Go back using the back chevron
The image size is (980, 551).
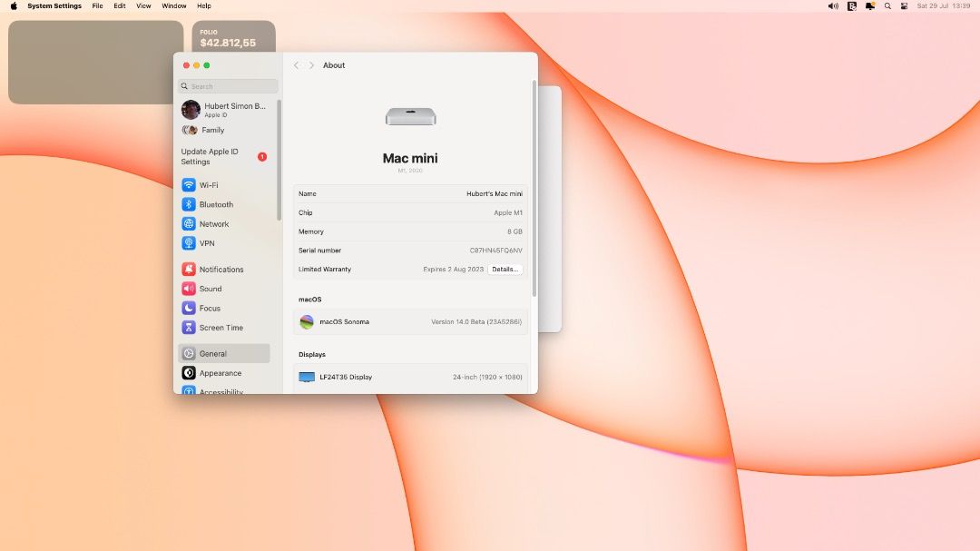[x=296, y=65]
